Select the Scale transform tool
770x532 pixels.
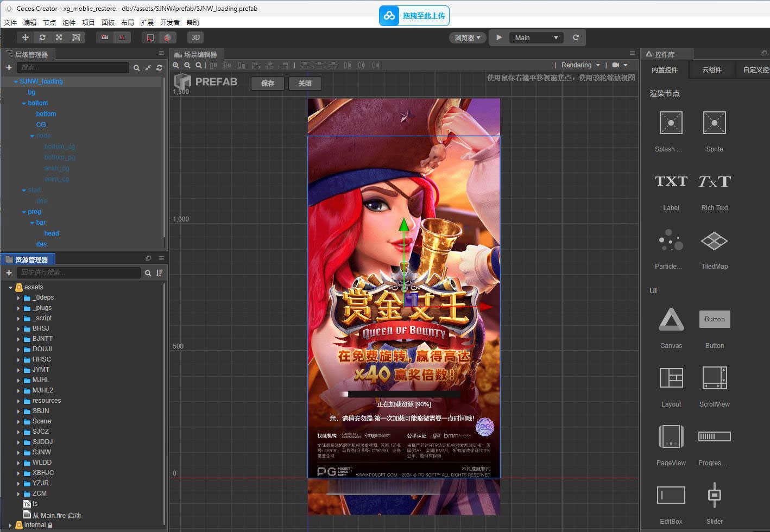[x=59, y=37]
